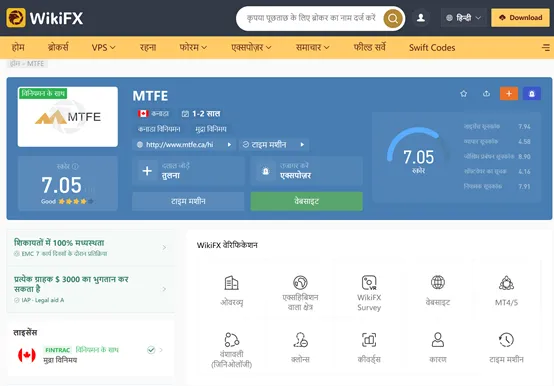Open the WikiFX Survey VR icon
554x386 pixels.
click(x=369, y=283)
